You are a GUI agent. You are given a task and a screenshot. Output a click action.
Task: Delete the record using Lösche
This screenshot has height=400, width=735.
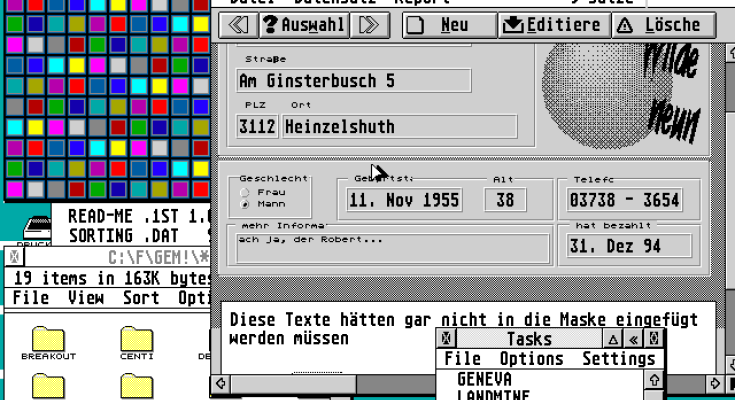(x=662, y=25)
